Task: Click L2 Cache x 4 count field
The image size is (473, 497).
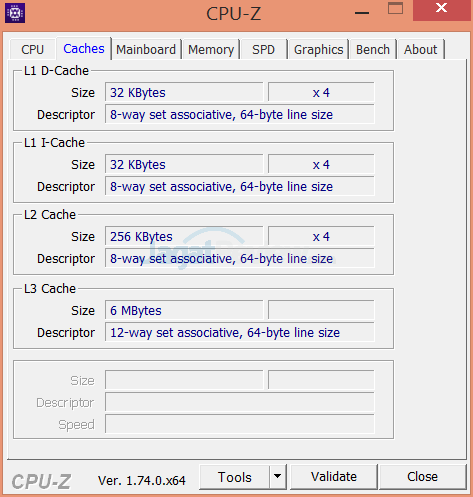Action: point(321,236)
